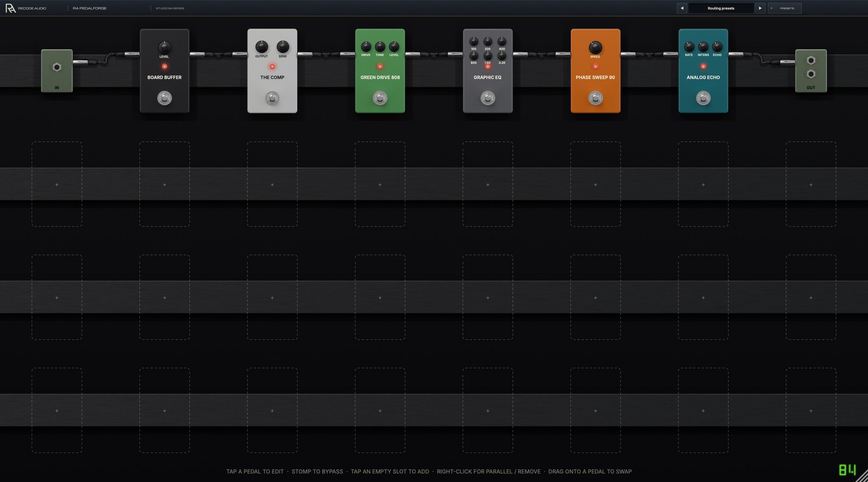
Task: Click the Analog Echo ECHO knob
Action: [x=717, y=47]
